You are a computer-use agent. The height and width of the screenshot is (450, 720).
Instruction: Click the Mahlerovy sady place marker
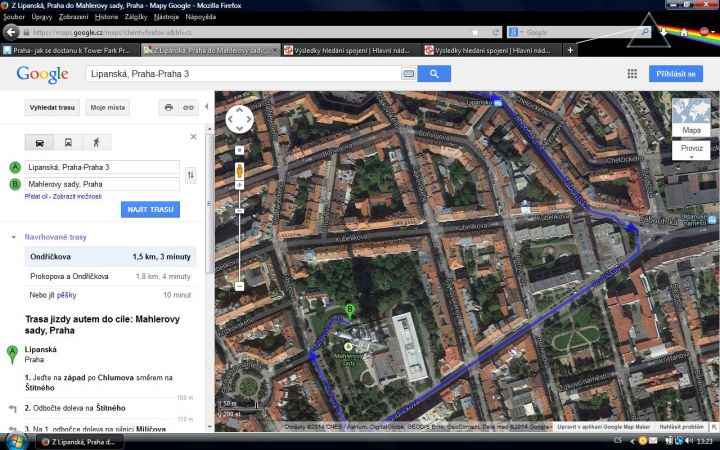(348, 347)
